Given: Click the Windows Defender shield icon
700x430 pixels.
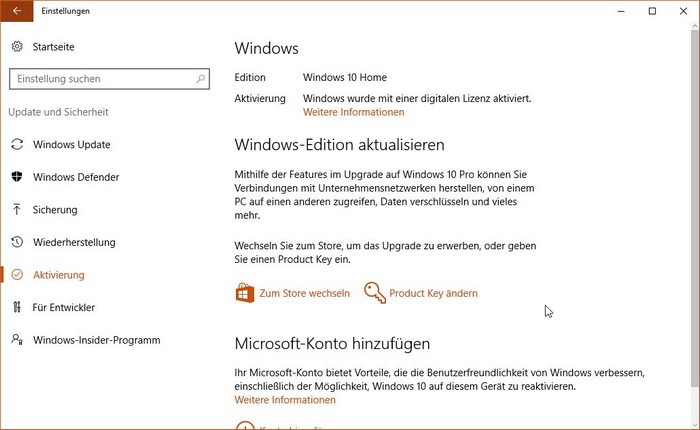Looking at the screenshot, I should coord(17,177).
